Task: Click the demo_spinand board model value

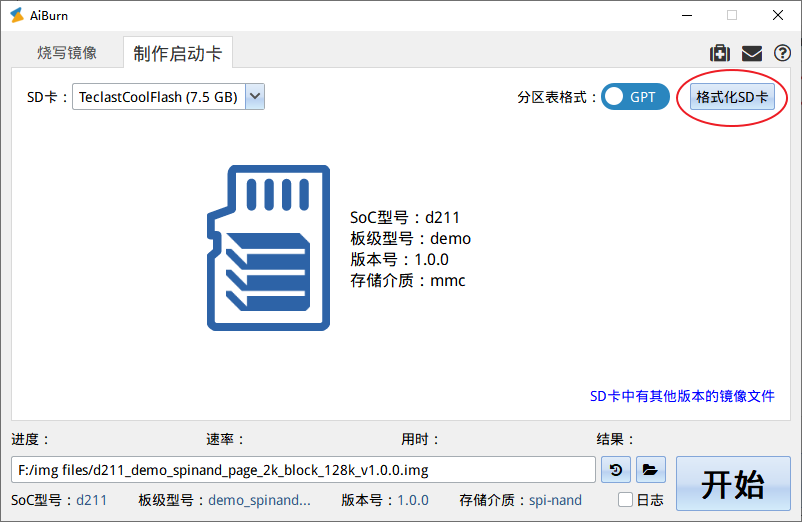Action: (x=259, y=500)
